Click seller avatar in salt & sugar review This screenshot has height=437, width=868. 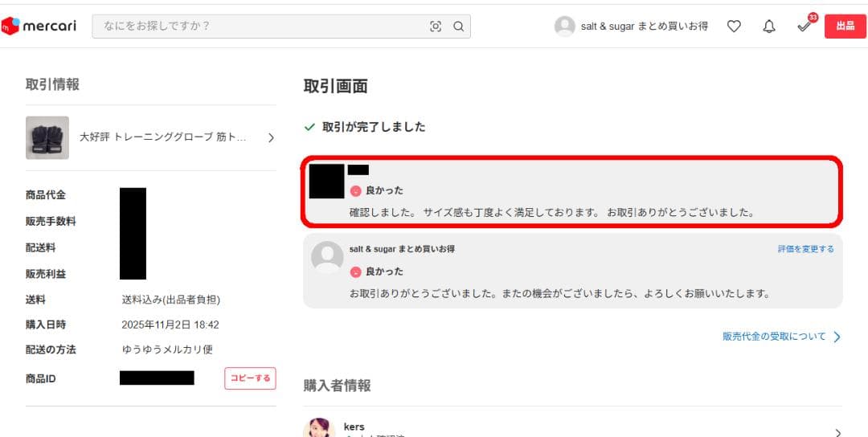[327, 257]
